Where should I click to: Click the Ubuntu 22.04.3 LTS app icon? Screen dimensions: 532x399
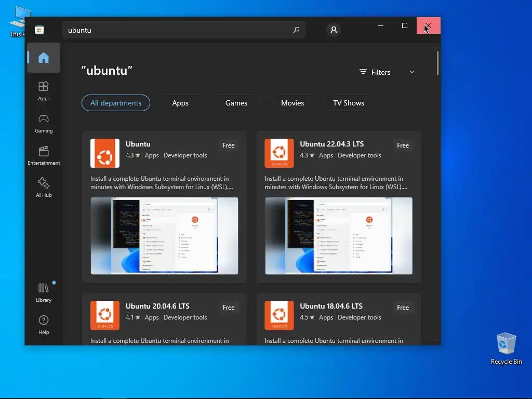pyautogui.click(x=279, y=153)
